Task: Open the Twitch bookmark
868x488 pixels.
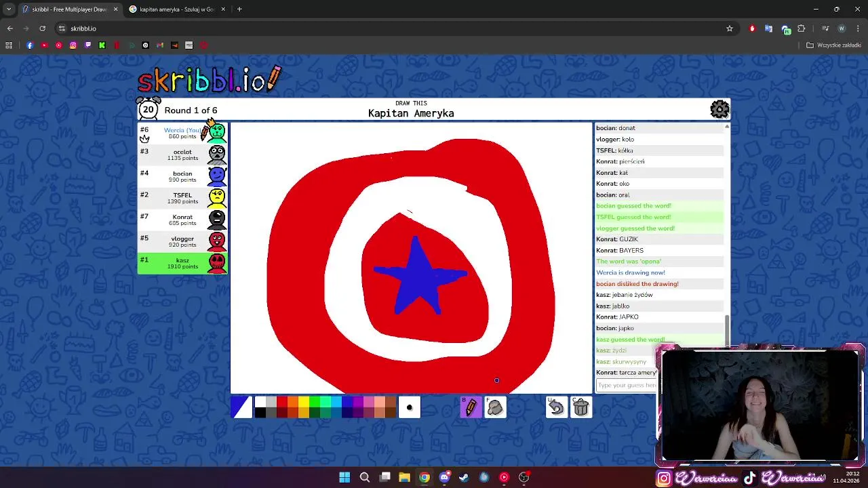Action: tap(87, 45)
